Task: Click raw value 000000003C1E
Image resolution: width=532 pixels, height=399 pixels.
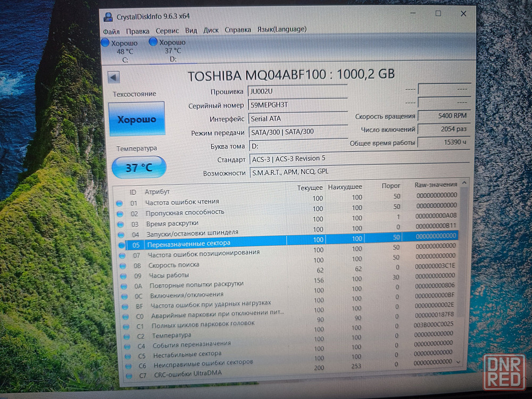Action: (x=435, y=266)
